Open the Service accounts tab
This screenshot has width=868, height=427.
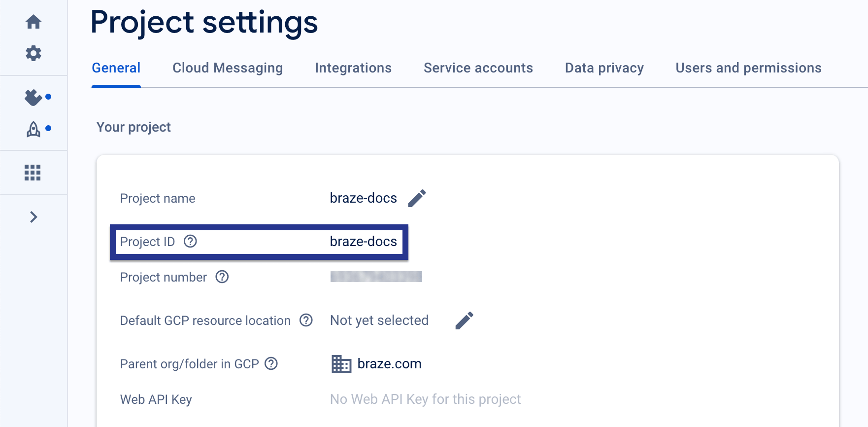click(x=478, y=68)
